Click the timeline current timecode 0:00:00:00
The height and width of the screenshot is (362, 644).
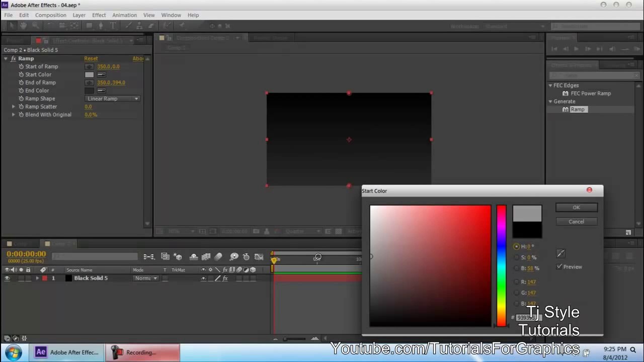click(26, 254)
